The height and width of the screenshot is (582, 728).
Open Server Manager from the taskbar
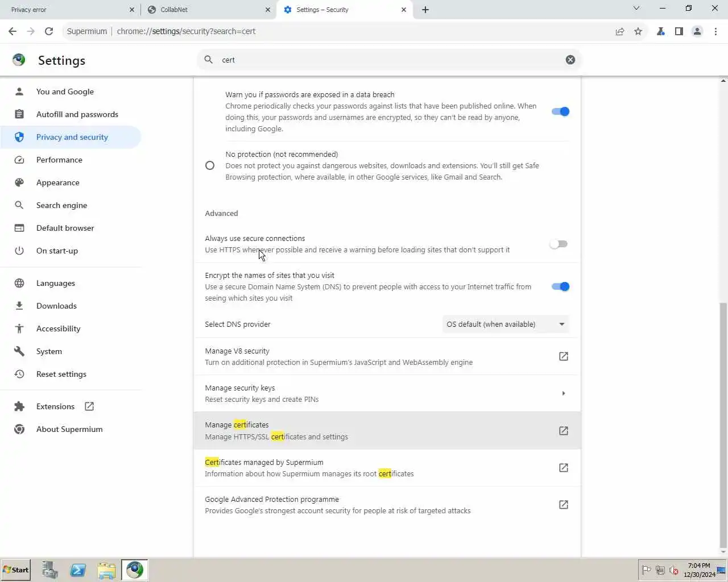(50, 569)
